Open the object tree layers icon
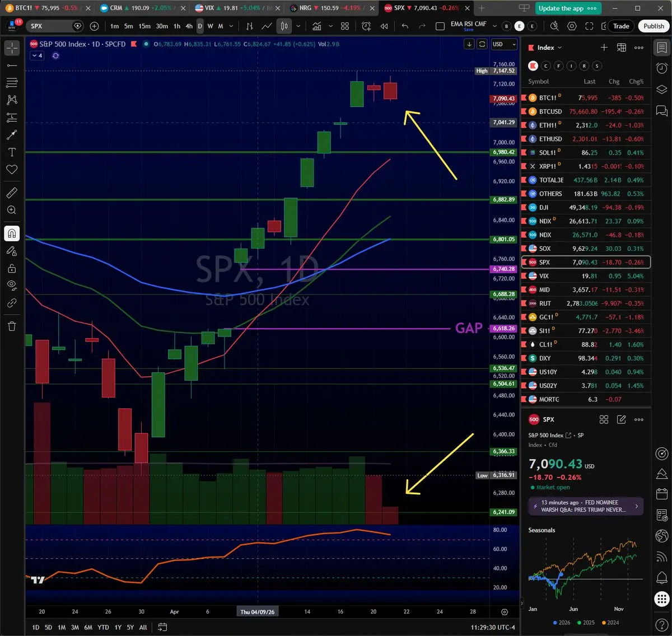 (661, 90)
